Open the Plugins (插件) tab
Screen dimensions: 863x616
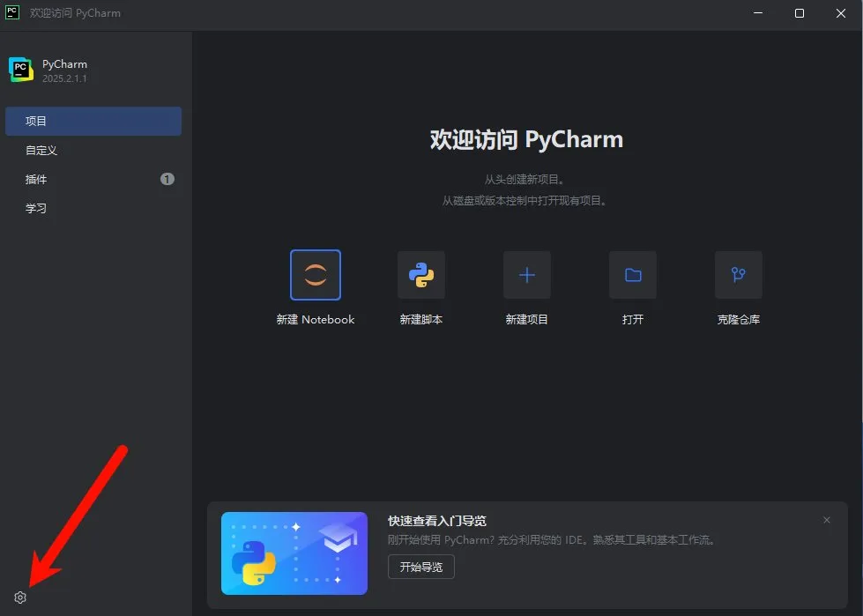point(93,179)
